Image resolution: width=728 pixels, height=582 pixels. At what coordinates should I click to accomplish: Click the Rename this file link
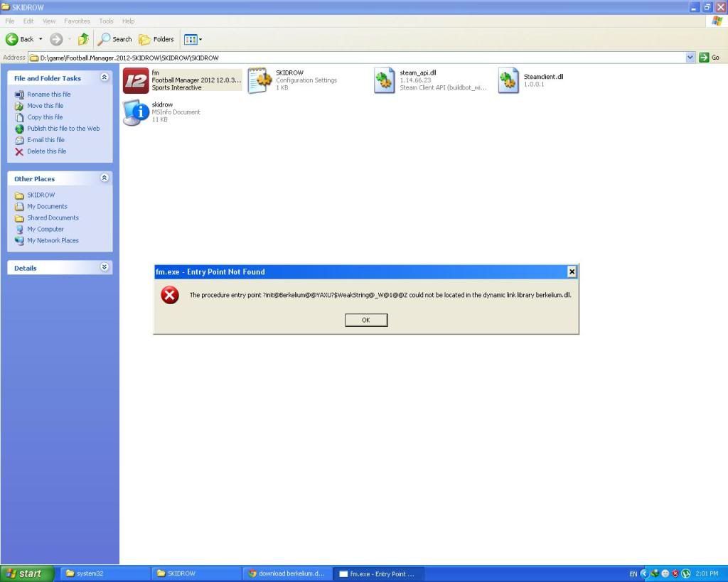coord(49,95)
